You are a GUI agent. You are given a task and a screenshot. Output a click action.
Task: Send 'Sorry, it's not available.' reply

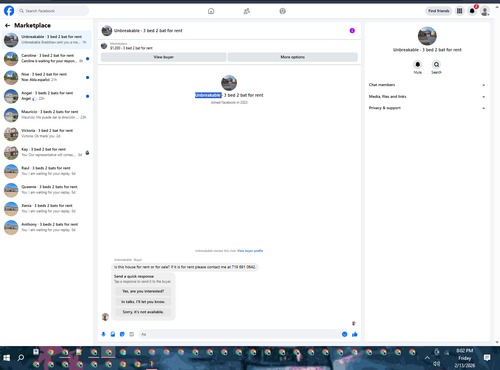point(143,312)
